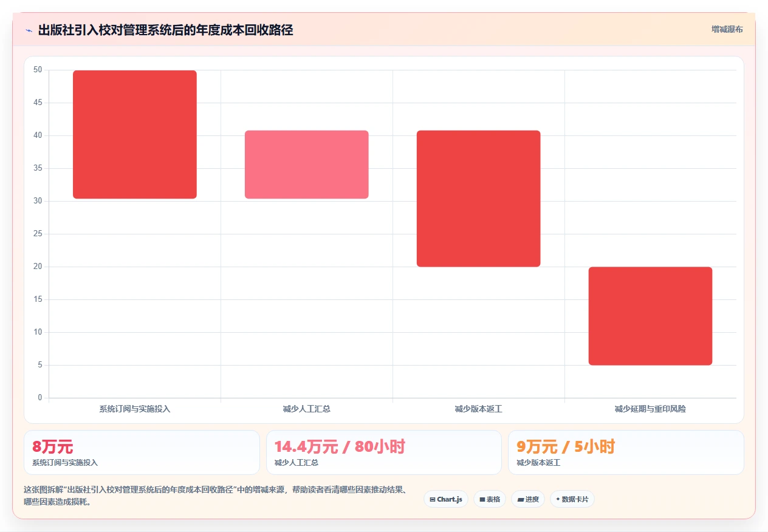Click the 增减瀑布 label in the header

[x=727, y=29]
